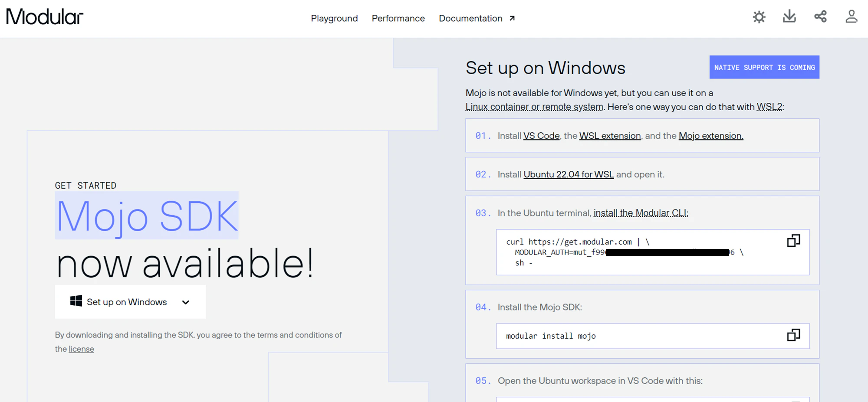Image resolution: width=868 pixels, height=402 pixels.
Task: Click step 05 'Open the Ubuntu workspace' text
Action: (600, 381)
